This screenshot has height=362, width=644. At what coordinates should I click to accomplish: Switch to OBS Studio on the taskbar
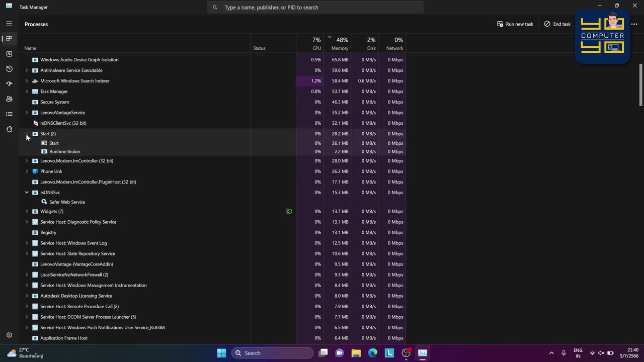[406, 353]
